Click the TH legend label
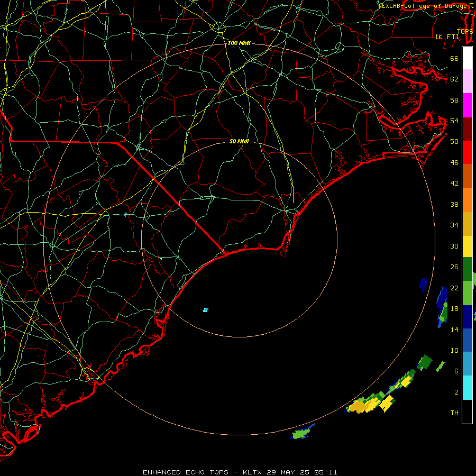Viewport: 476px width, 476px height. 454,413
